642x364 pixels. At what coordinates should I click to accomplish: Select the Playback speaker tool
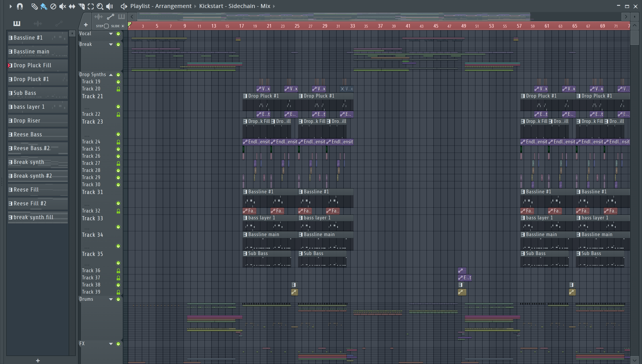pos(109,6)
